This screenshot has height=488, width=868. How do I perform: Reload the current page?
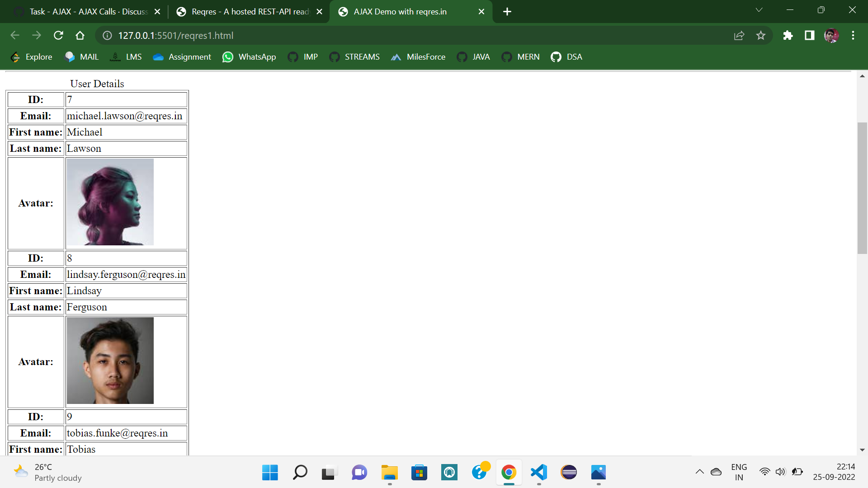pos(58,35)
